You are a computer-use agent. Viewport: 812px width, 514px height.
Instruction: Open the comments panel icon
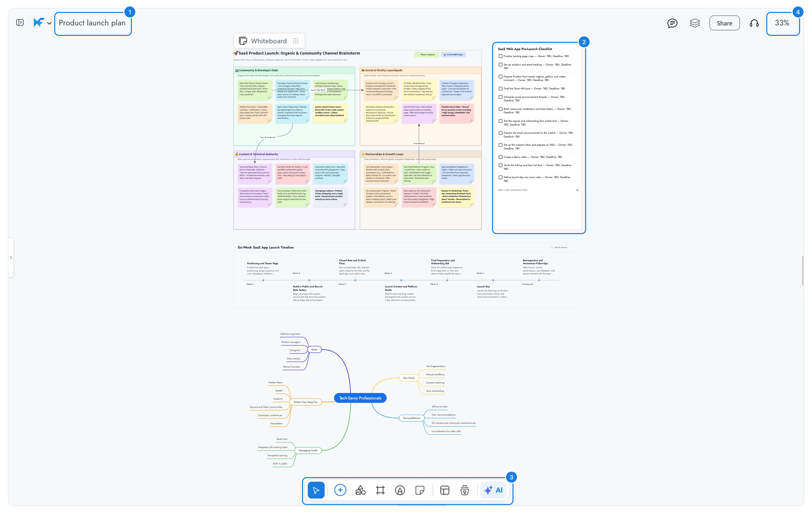pyautogui.click(x=672, y=23)
